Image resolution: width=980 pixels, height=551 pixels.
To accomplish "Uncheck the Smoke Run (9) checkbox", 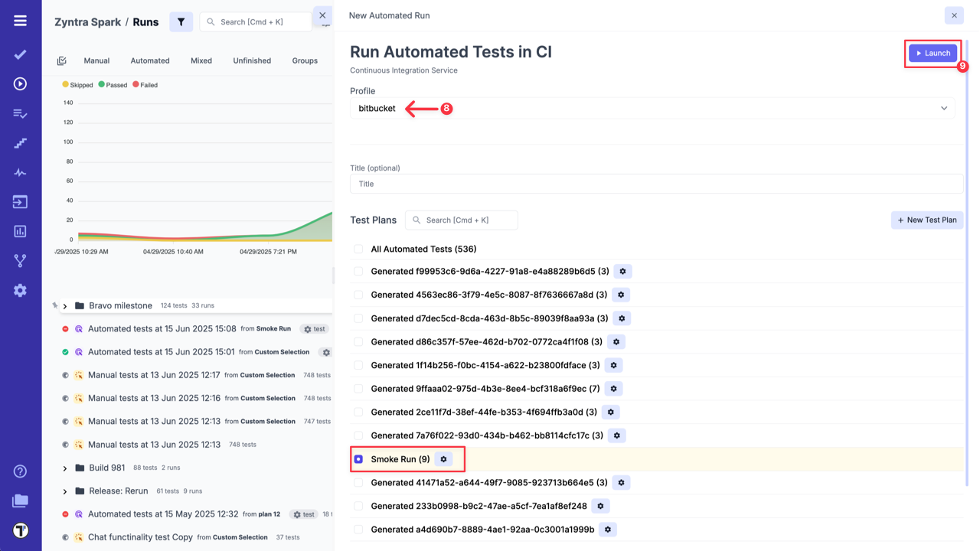I will (358, 459).
